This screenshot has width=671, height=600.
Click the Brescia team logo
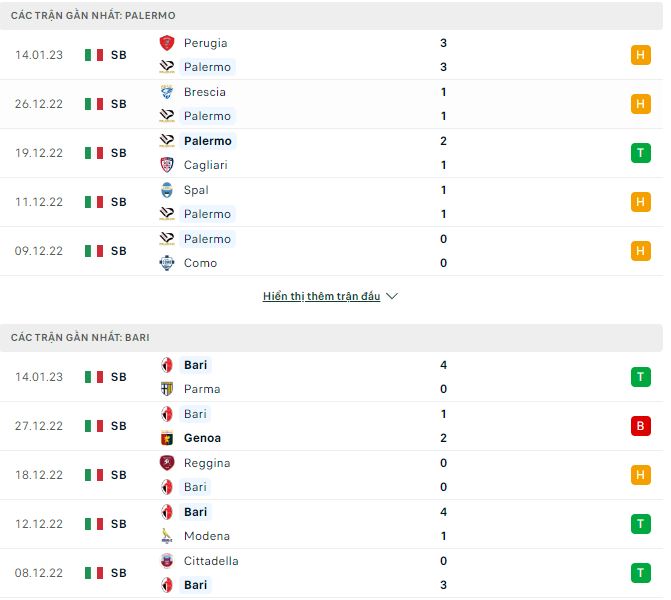tap(167, 92)
